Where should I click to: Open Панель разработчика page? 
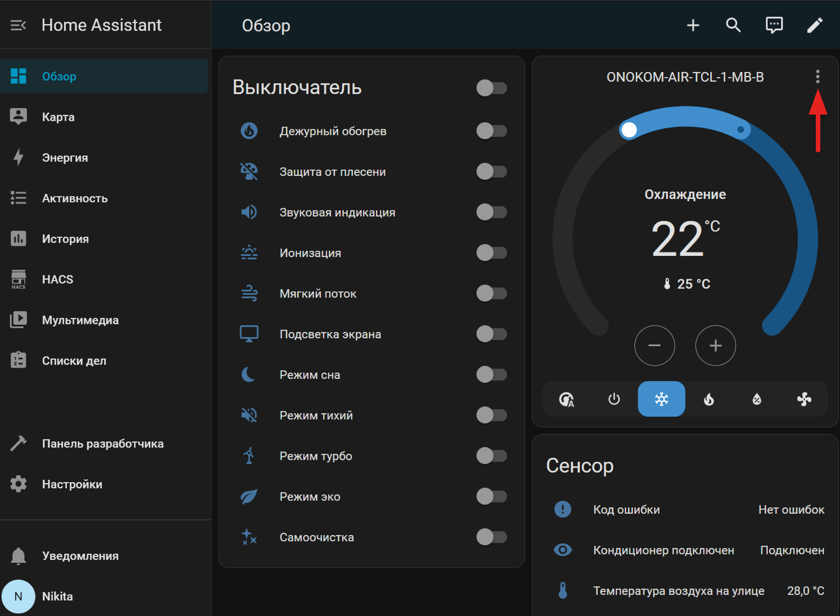point(102,444)
